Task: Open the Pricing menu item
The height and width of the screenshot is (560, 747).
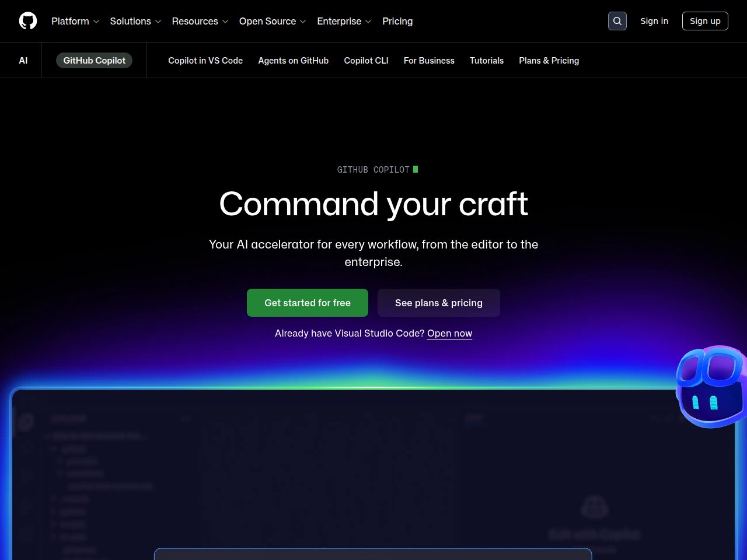Action: pos(397,21)
